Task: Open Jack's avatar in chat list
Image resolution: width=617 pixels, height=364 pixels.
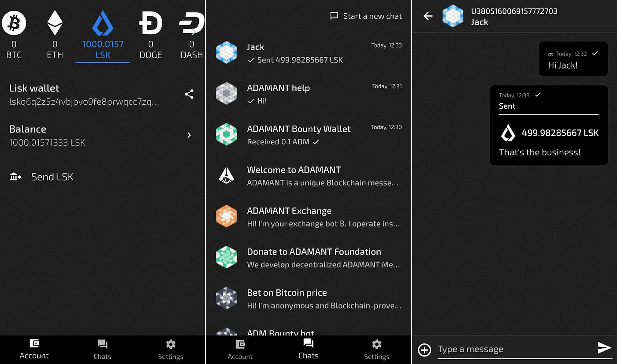Action: click(x=227, y=53)
